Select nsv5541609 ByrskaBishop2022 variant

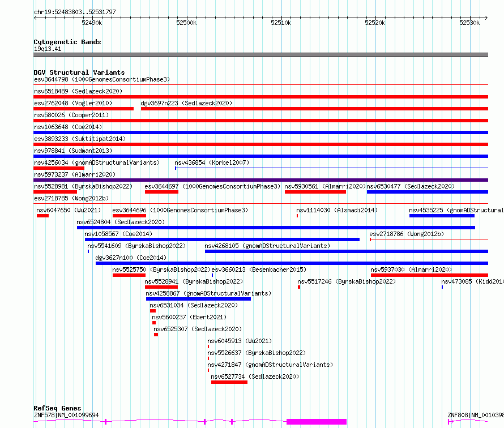(x=88, y=251)
